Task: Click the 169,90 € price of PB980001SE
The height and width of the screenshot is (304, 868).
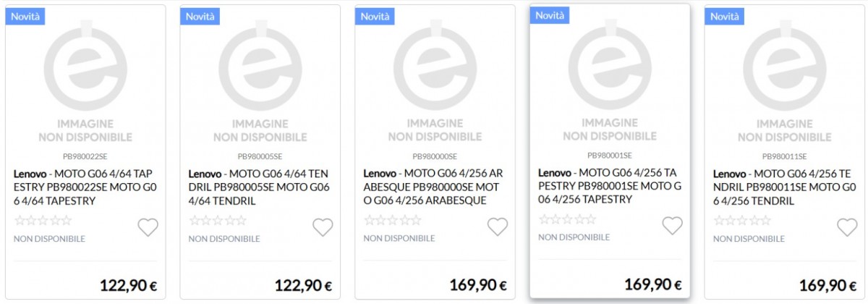Action: tap(652, 284)
